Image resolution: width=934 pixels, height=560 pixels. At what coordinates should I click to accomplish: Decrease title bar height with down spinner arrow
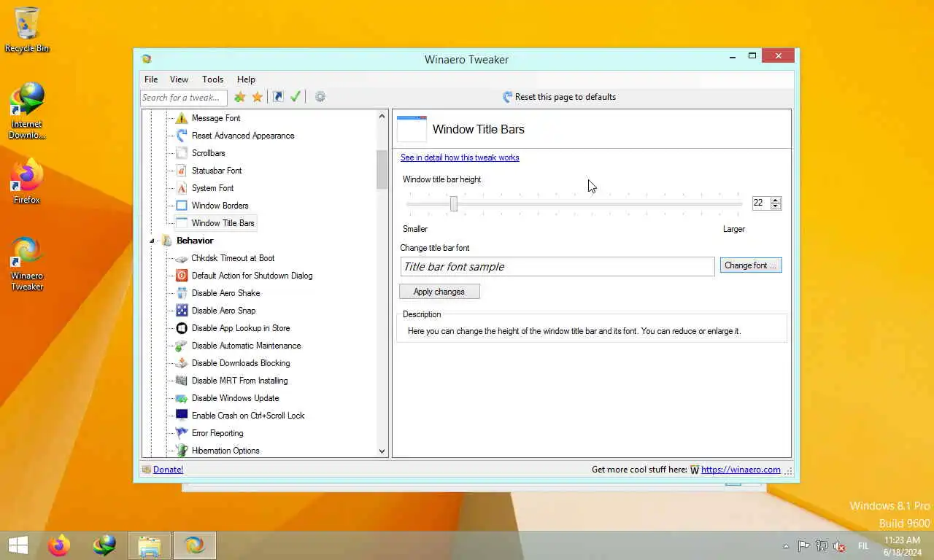[776, 207]
